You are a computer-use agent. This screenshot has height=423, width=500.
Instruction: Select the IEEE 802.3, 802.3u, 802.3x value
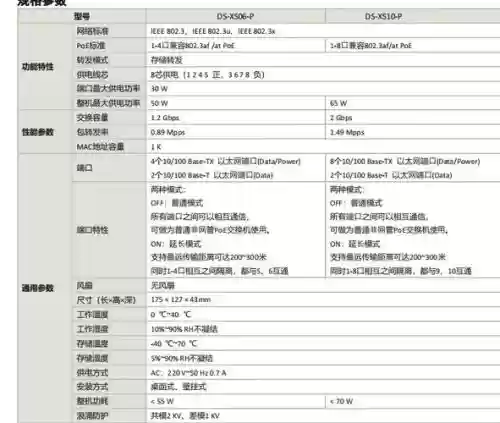pos(213,31)
